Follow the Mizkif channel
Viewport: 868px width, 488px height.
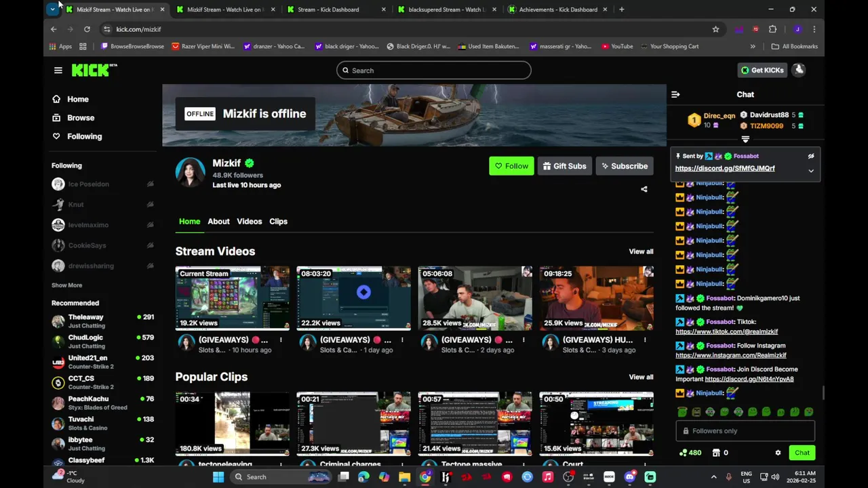click(x=511, y=166)
